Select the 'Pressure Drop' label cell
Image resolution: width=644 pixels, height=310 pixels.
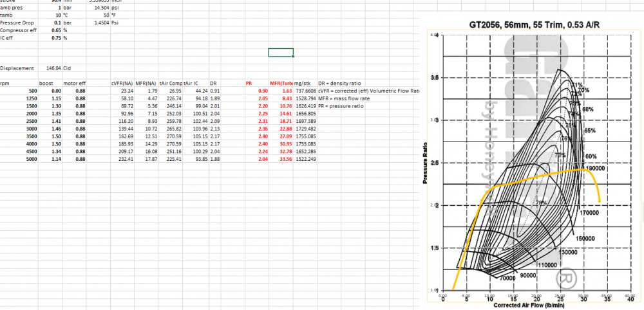pyautogui.click(x=19, y=23)
